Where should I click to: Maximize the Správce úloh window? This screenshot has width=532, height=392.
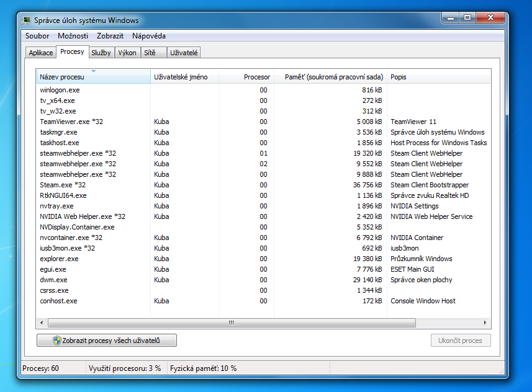pyautogui.click(x=467, y=17)
